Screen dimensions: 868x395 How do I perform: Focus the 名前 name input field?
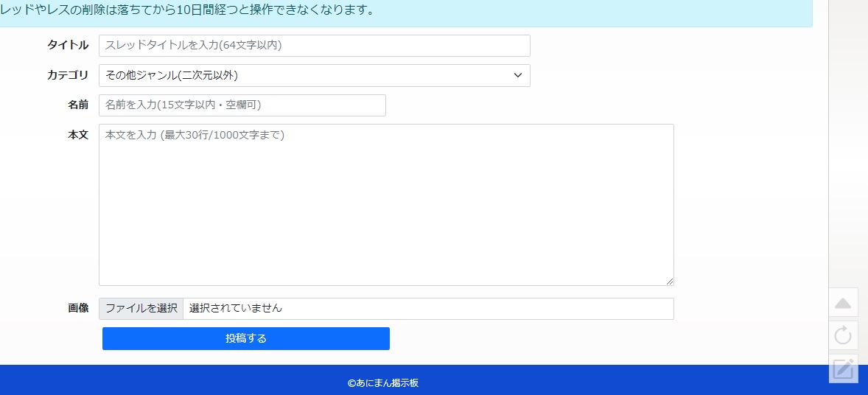click(242, 105)
